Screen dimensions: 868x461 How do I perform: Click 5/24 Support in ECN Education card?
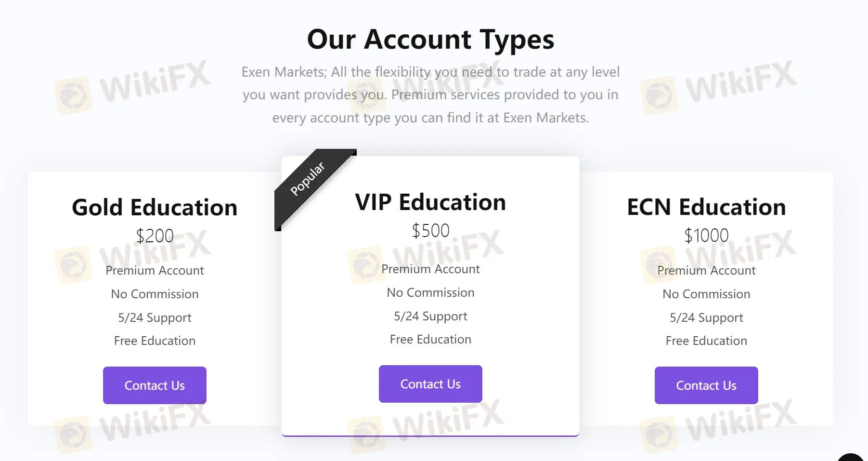(x=706, y=317)
